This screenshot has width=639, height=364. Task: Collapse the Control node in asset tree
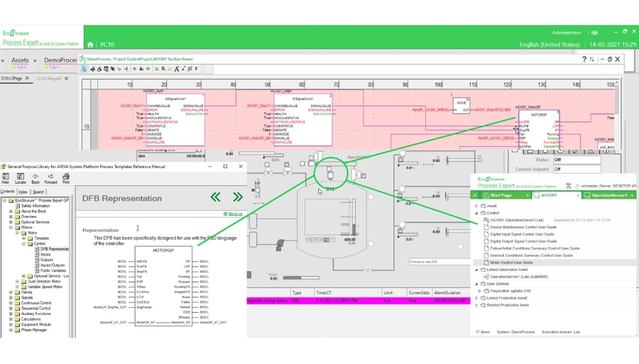click(x=476, y=213)
